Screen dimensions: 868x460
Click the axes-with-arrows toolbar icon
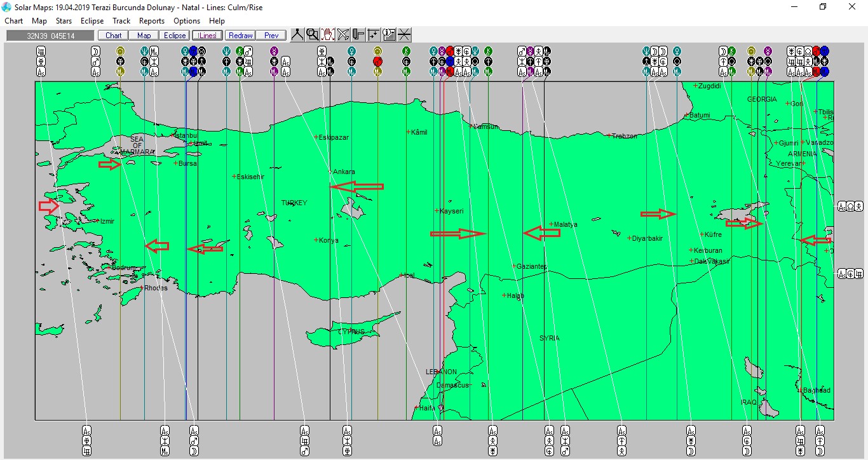click(374, 35)
